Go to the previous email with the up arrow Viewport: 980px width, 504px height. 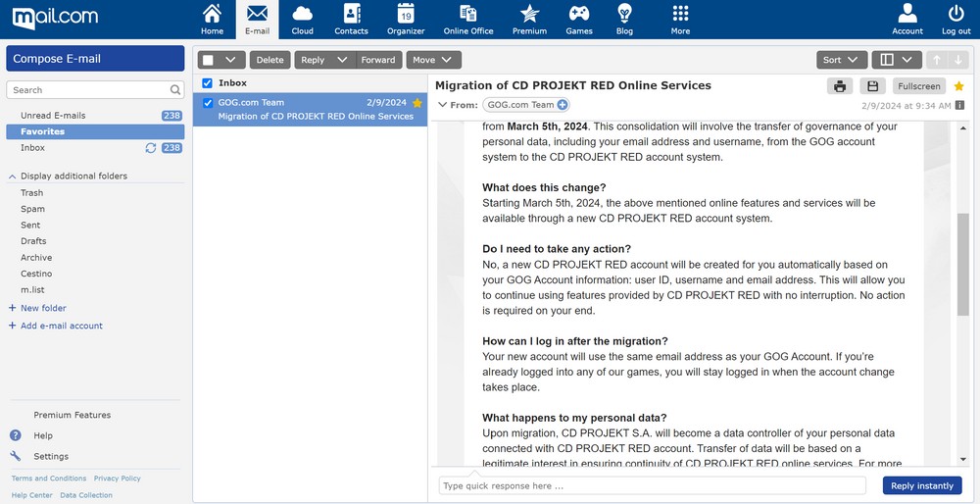[936, 60]
